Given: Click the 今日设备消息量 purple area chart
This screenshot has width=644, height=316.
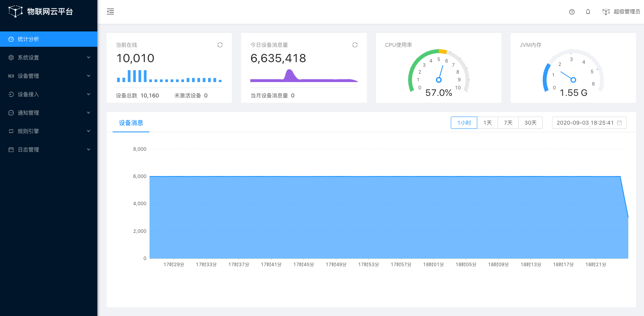Looking at the screenshot, I should (304, 76).
